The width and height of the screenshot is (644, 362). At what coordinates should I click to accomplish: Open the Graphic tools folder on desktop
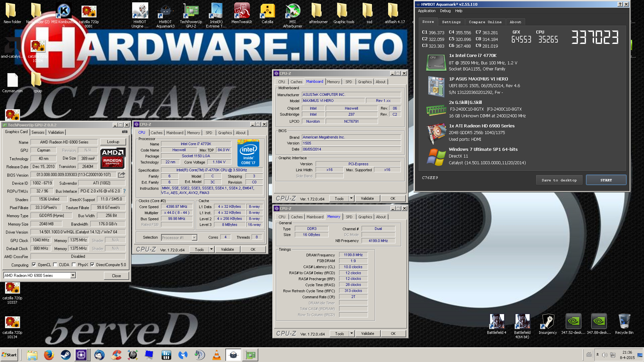(x=344, y=13)
